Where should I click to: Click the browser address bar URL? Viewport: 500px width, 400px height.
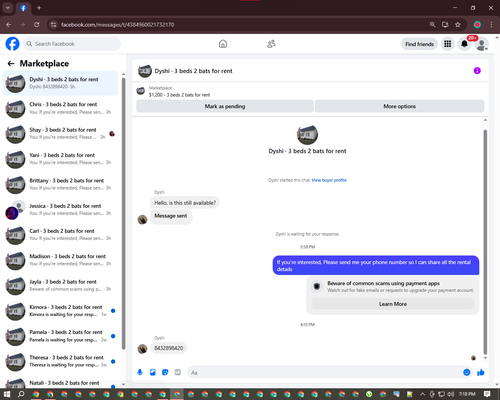117,25
